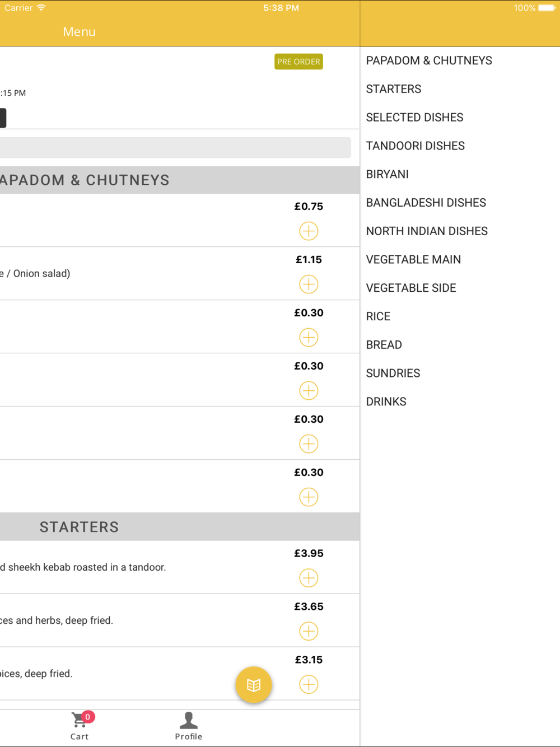The width and height of the screenshot is (560, 747).
Task: Tap the Wi-Fi icon in status bar
Action: coord(41,8)
